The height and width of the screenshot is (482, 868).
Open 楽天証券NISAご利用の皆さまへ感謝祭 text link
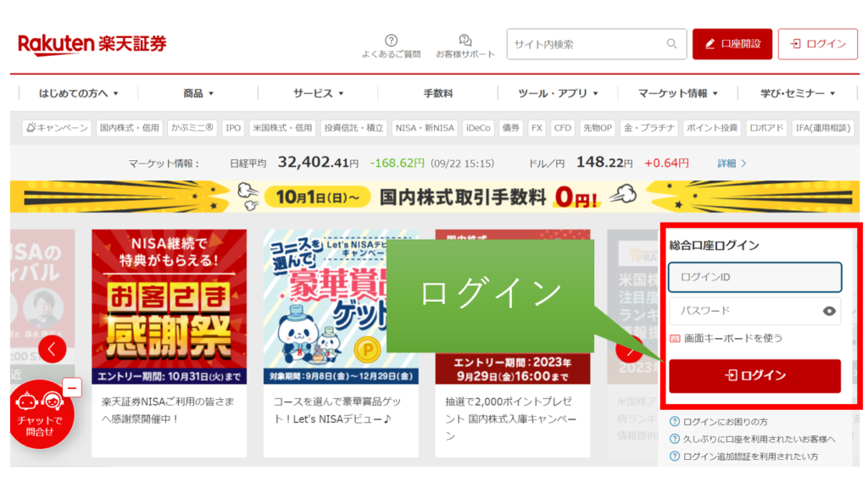[x=168, y=410]
